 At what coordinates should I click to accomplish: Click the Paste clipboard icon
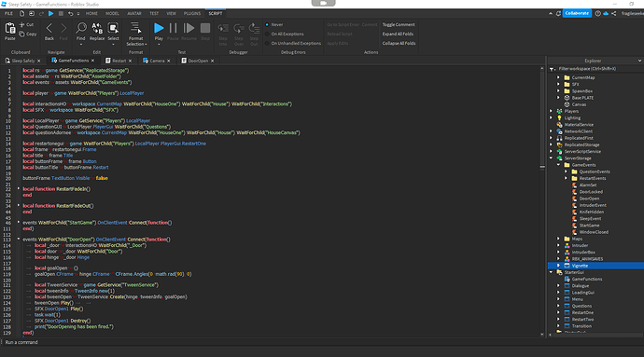coord(10,28)
